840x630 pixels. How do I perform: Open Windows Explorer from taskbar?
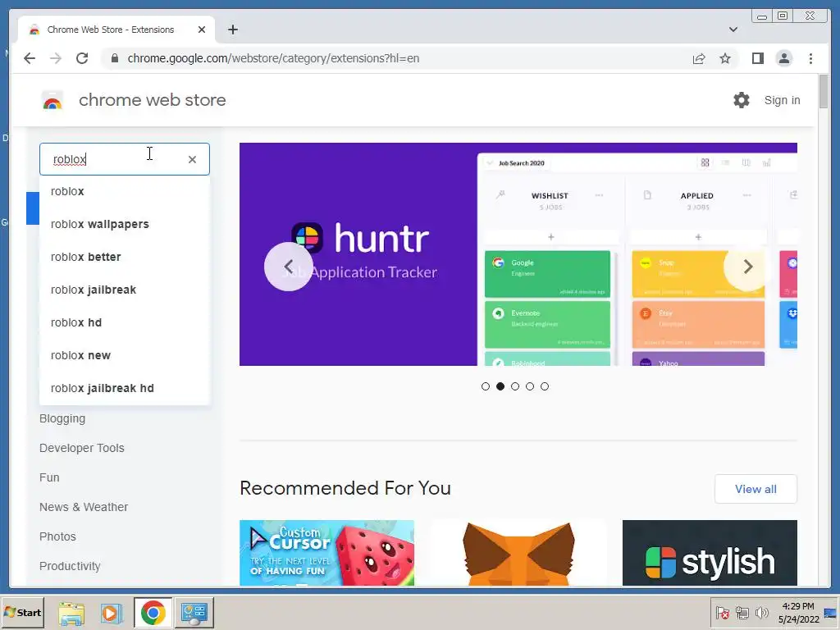point(71,613)
